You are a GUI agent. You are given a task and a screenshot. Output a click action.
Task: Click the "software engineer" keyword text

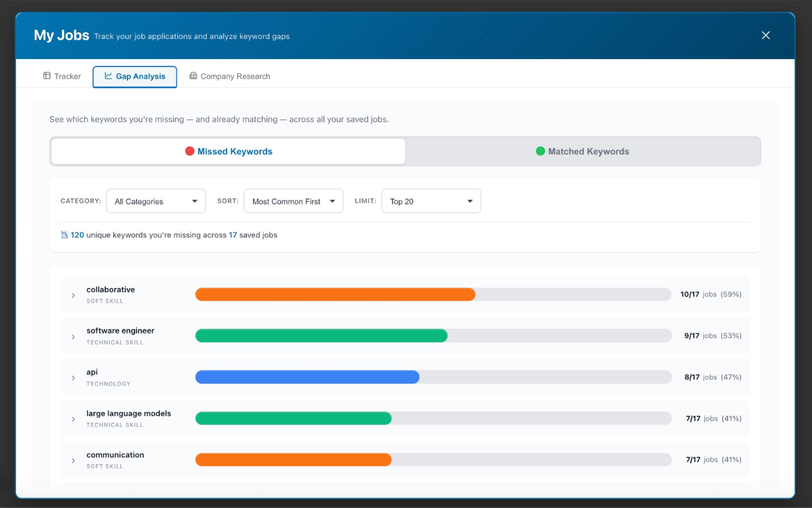pos(121,331)
